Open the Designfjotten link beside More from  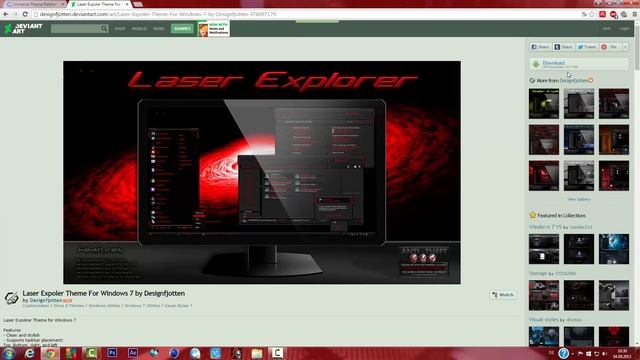click(x=573, y=80)
